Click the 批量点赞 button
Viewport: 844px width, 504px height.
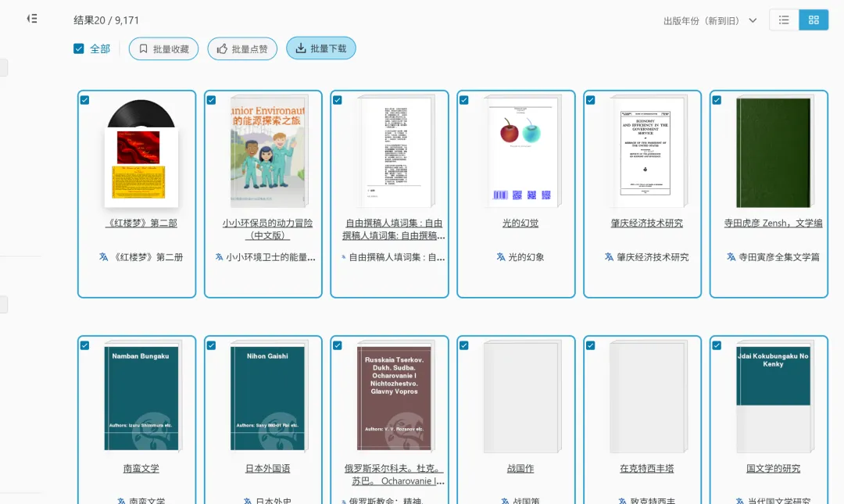pyautogui.click(x=242, y=48)
